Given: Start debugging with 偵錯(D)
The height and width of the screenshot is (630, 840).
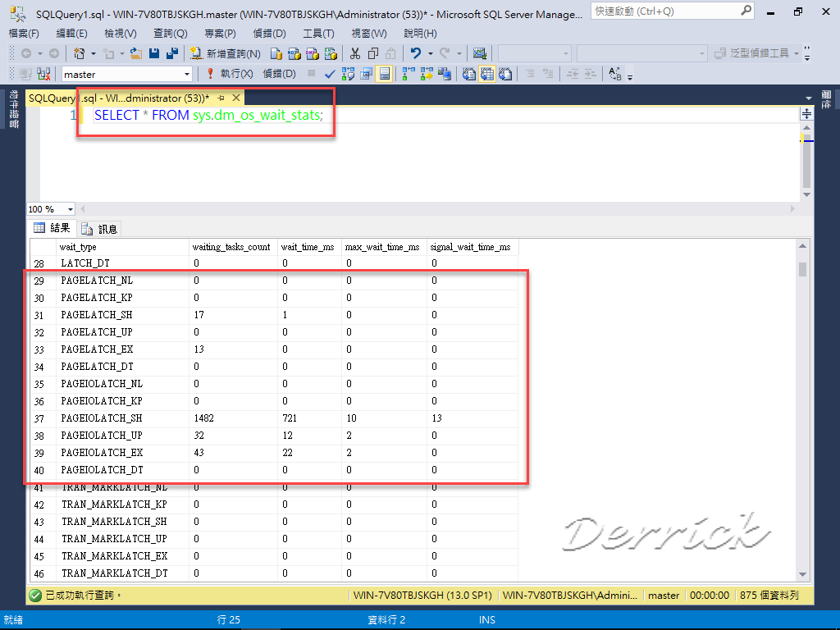Looking at the screenshot, I should pyautogui.click(x=279, y=74).
